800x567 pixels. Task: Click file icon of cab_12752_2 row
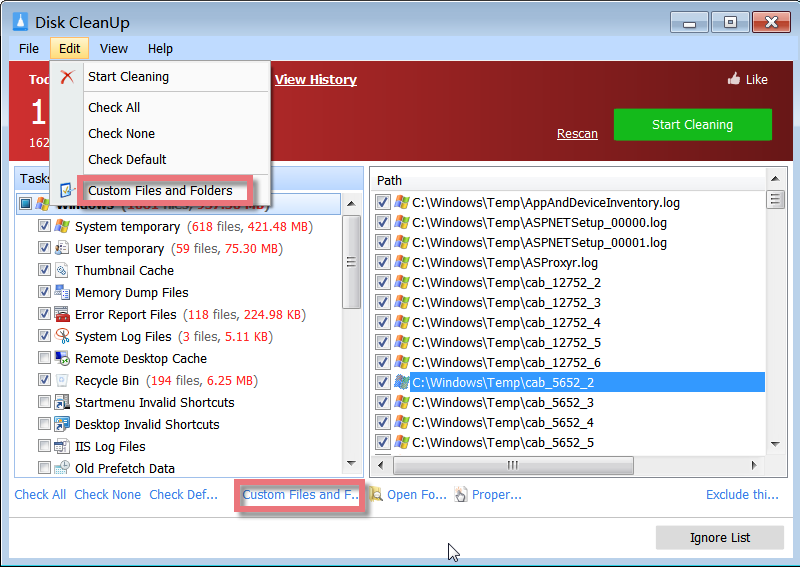(402, 282)
